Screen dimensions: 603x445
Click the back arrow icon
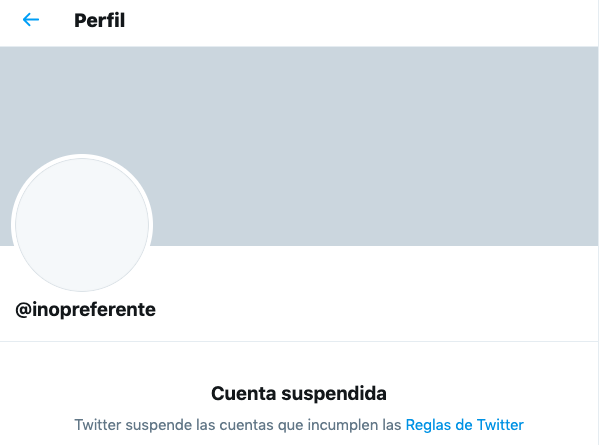pos(31,20)
